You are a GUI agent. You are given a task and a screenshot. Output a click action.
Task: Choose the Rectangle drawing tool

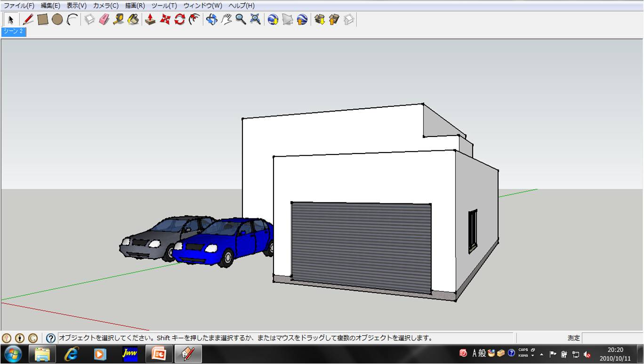click(x=43, y=19)
